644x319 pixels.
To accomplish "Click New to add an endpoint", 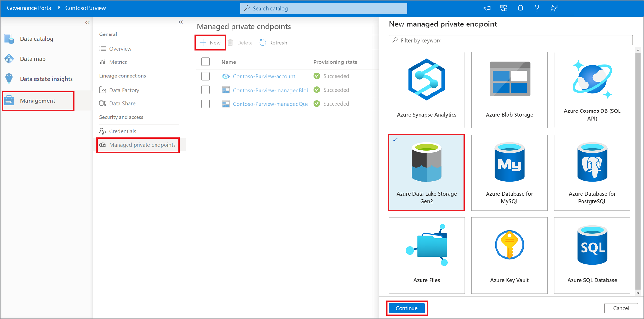I will [x=210, y=43].
